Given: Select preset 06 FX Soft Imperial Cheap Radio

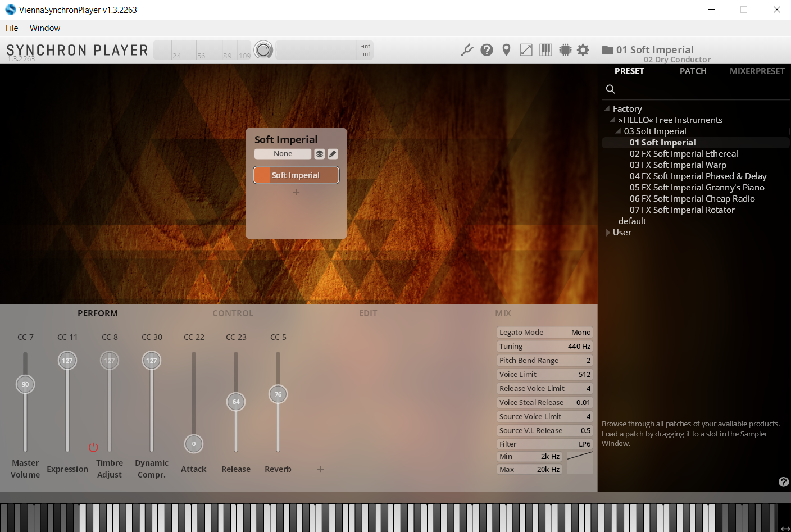Looking at the screenshot, I should tap(692, 199).
